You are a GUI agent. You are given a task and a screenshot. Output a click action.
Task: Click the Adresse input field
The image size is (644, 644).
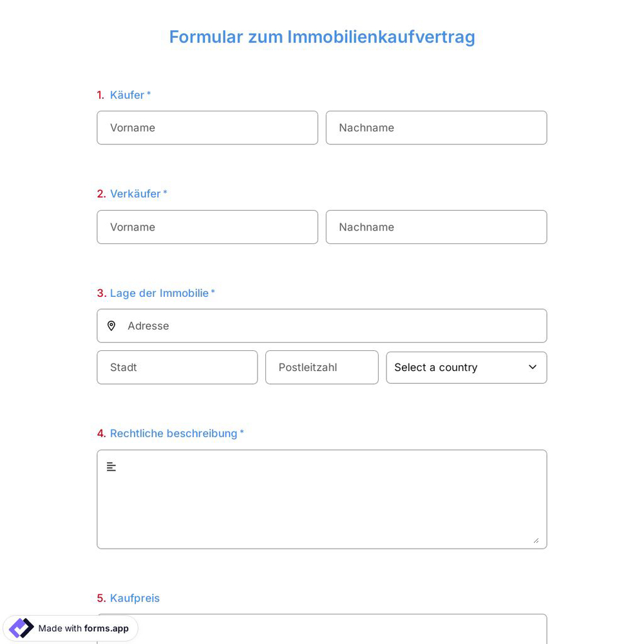click(322, 326)
